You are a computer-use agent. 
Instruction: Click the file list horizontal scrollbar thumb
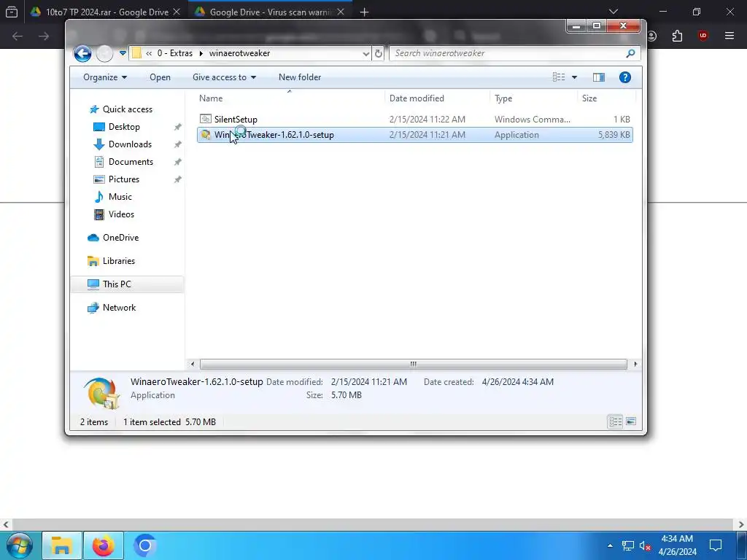(x=413, y=365)
